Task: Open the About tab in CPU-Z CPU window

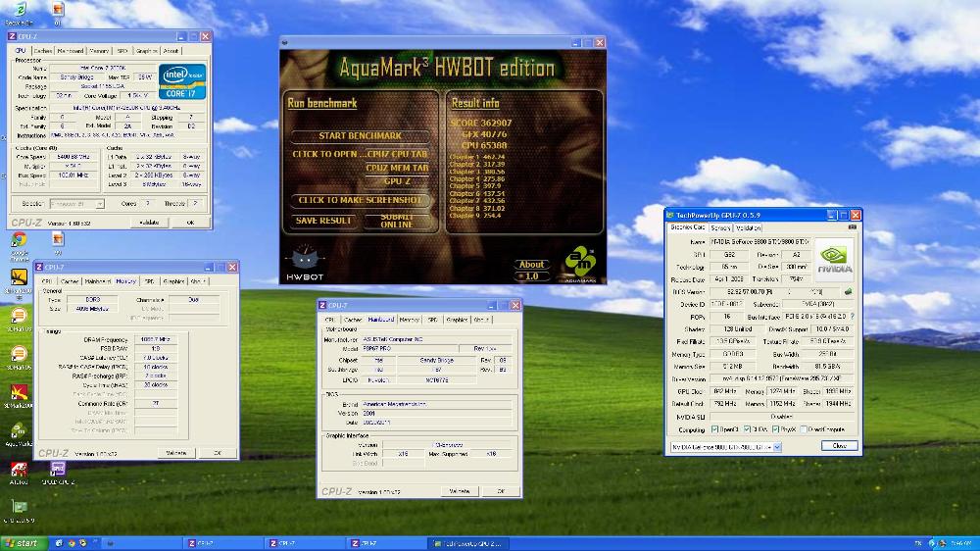Action: point(170,51)
